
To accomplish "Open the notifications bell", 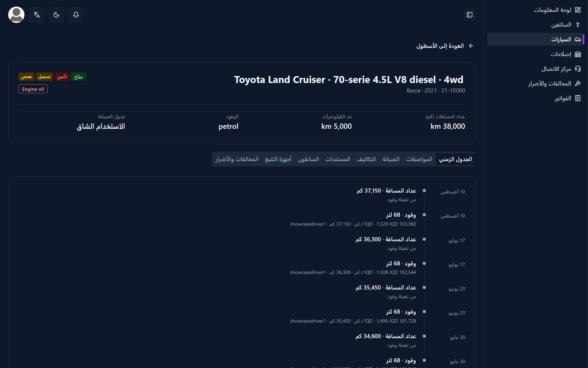I will click(76, 15).
